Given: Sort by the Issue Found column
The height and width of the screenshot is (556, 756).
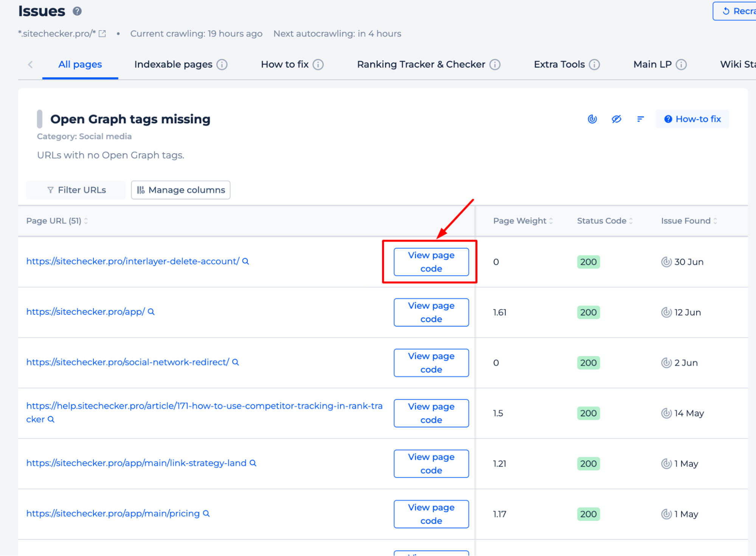Looking at the screenshot, I should click(x=689, y=221).
